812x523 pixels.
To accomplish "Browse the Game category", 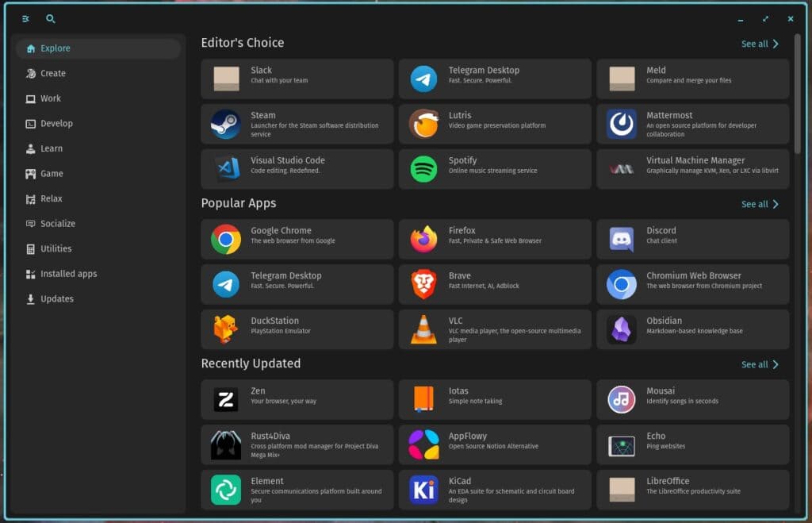I will (x=98, y=174).
